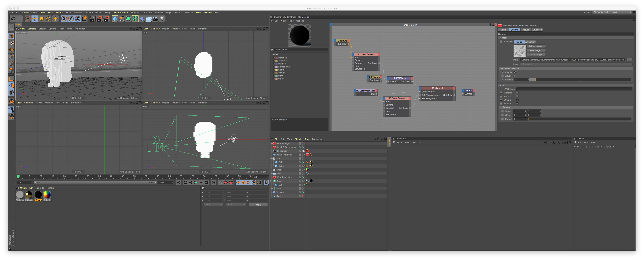The width and height of the screenshot is (644, 260).
Task: Open the Cloner MoGraph generator icon
Action: [x=135, y=18]
